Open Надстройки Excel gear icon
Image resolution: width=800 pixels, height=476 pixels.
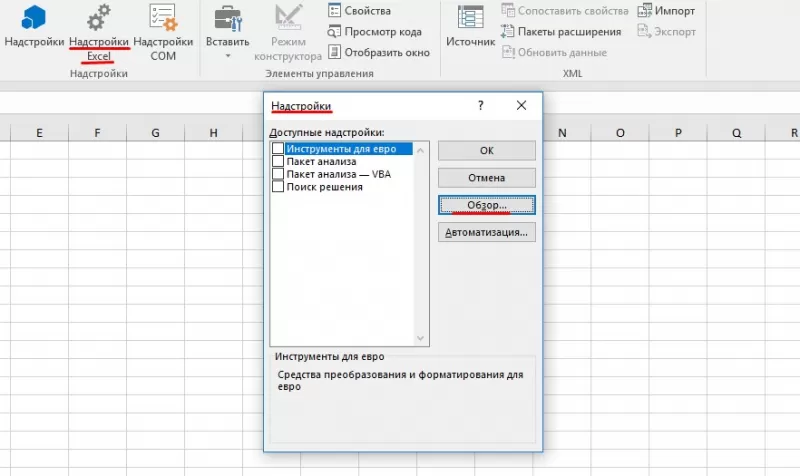tap(98, 17)
